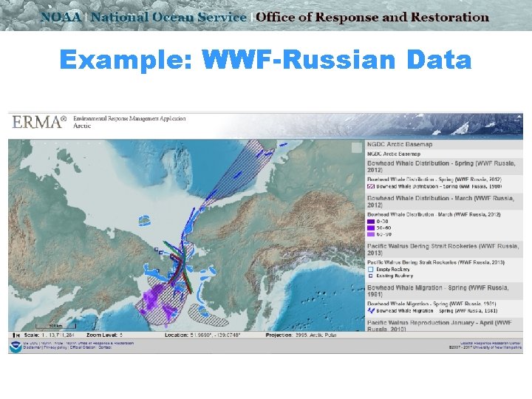Click the 0-30 dark purple swatch
Viewport: 532px width, 399px height.
coord(371,222)
